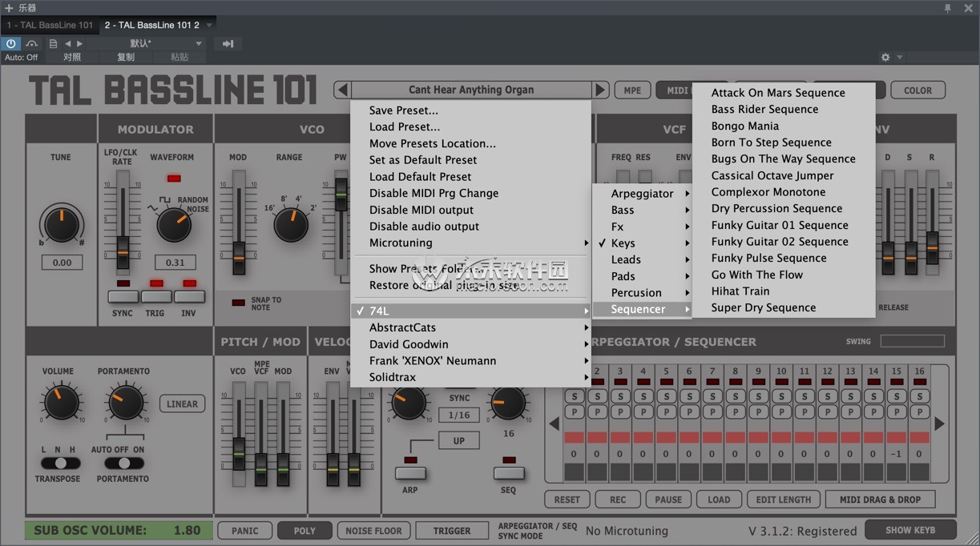Click the red LED above step 5
The height and width of the screenshot is (546, 980).
tap(666, 383)
